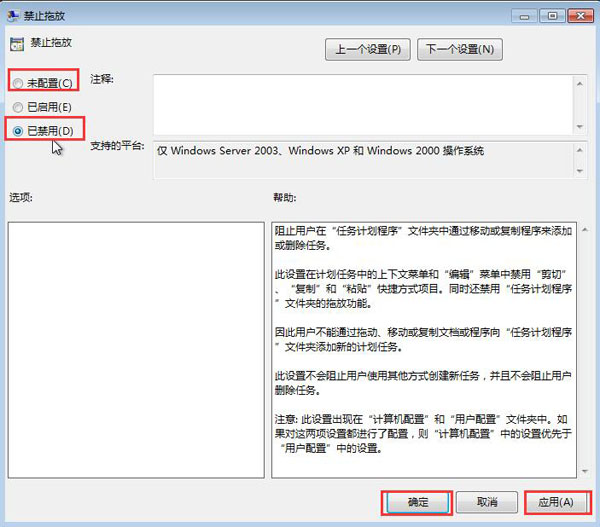
Task: Click the 取消 button
Action: click(487, 502)
